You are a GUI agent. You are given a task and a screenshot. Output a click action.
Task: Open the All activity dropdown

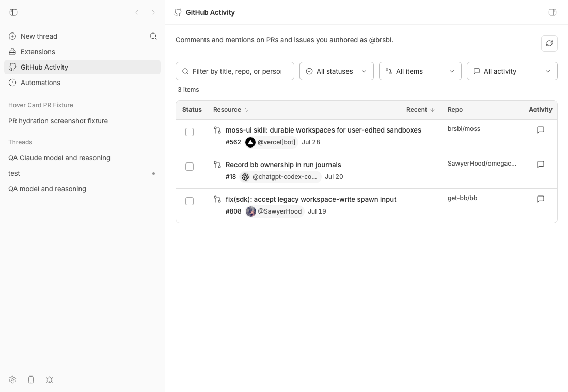point(512,71)
